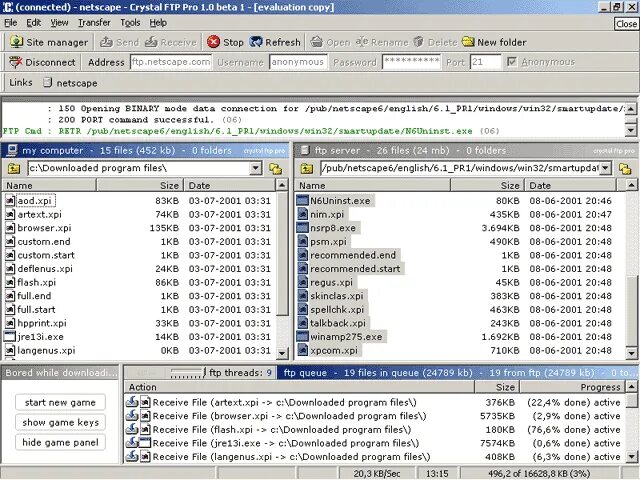
Task: Open the View menu
Action: (59, 22)
